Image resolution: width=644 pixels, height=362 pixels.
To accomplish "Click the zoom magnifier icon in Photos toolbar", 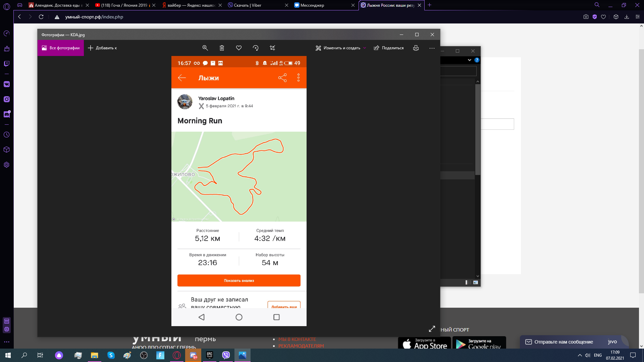I will 205,48.
